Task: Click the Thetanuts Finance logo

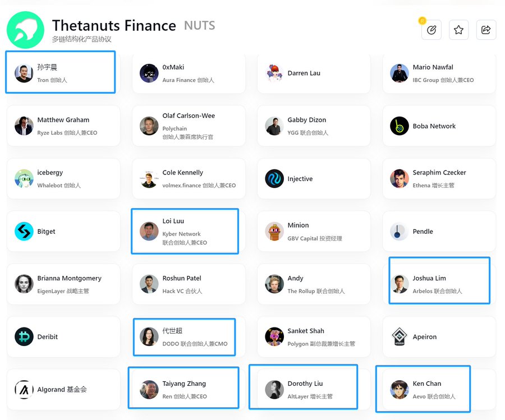Action: click(x=25, y=30)
